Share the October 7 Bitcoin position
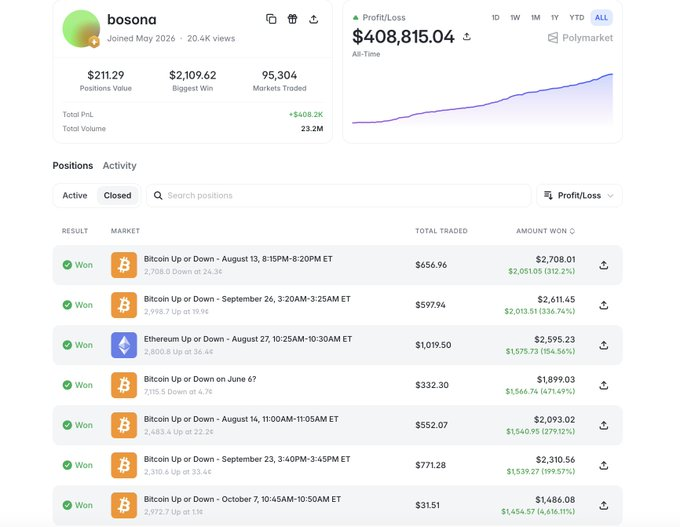This screenshot has width=680, height=527. [x=604, y=505]
